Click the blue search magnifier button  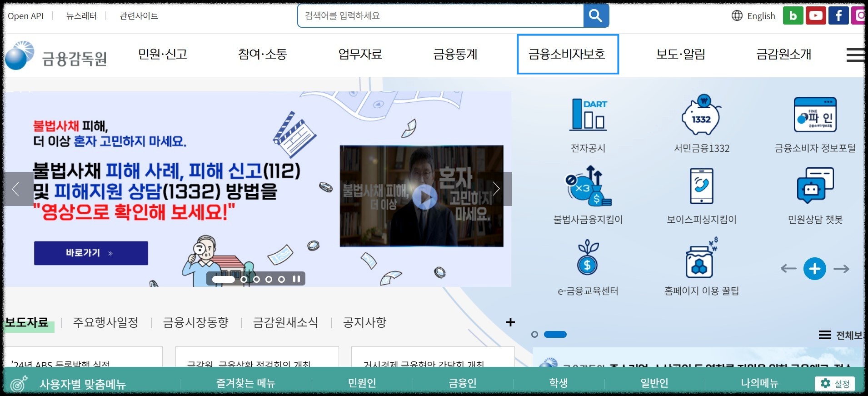(596, 16)
